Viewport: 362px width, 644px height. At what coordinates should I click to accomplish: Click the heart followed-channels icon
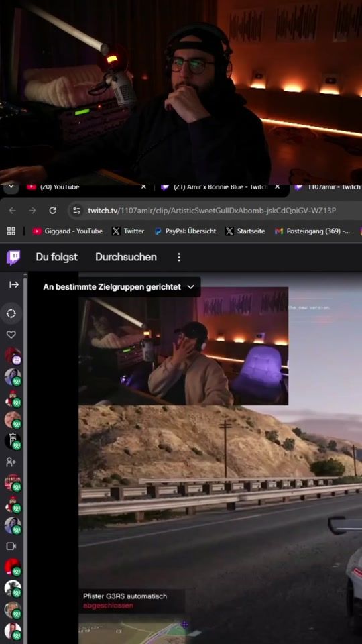[x=11, y=335]
